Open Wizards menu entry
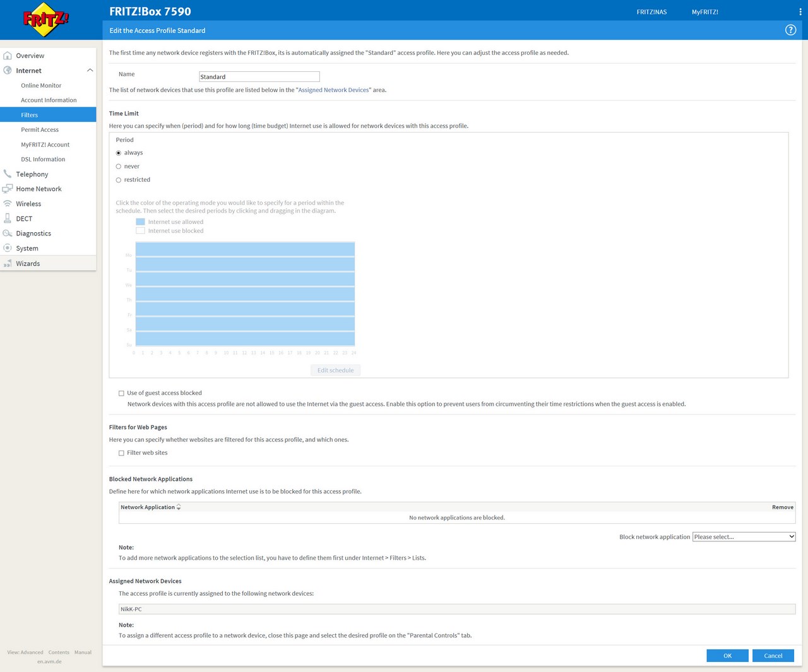 tap(28, 263)
